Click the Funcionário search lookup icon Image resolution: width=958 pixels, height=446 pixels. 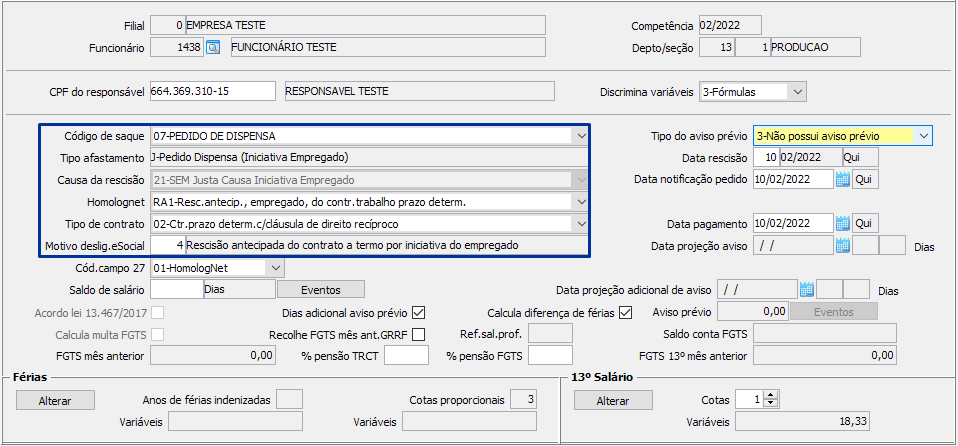click(x=212, y=47)
